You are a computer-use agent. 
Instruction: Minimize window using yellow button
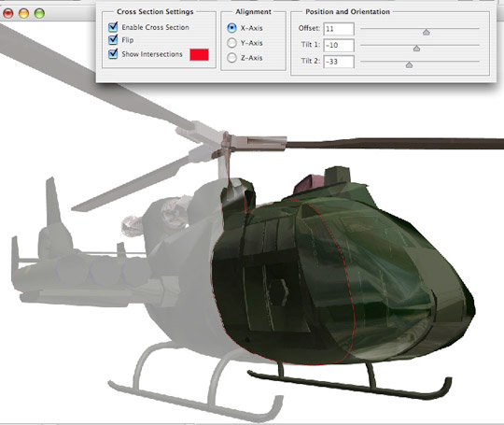(x=23, y=13)
